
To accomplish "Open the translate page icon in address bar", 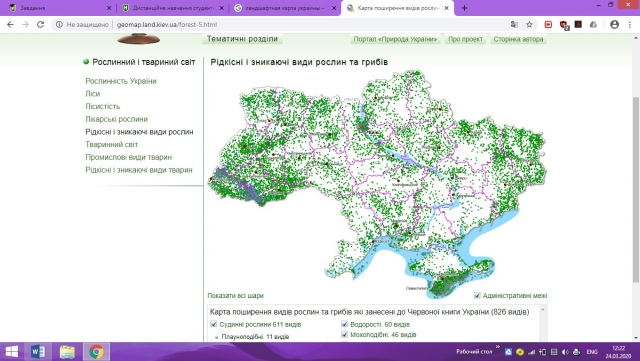I will 514,25.
